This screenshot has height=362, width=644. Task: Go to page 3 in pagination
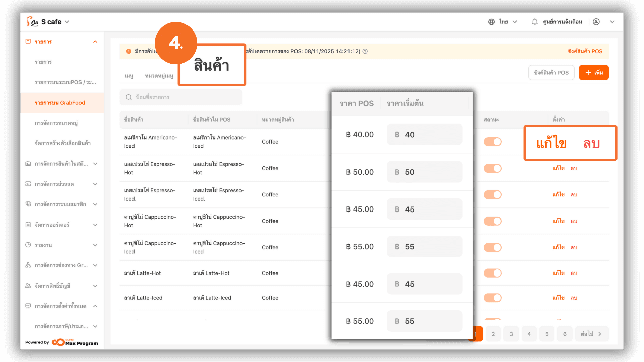(511, 334)
